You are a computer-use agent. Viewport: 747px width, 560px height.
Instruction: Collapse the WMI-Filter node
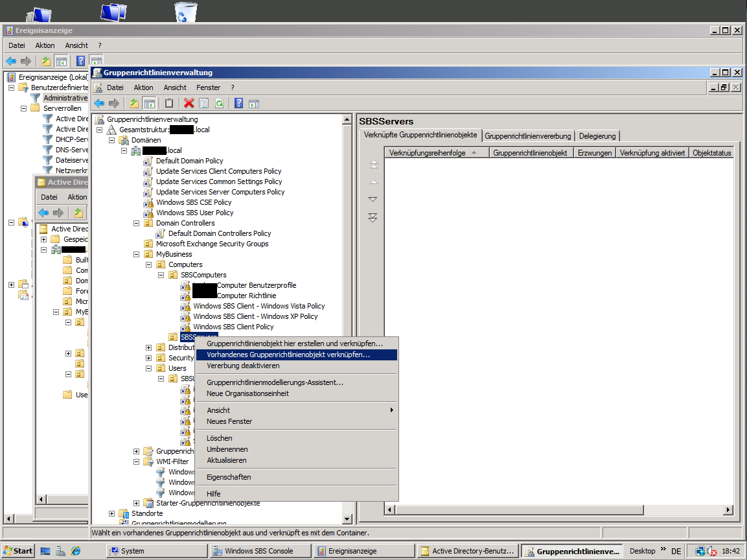[136, 462]
